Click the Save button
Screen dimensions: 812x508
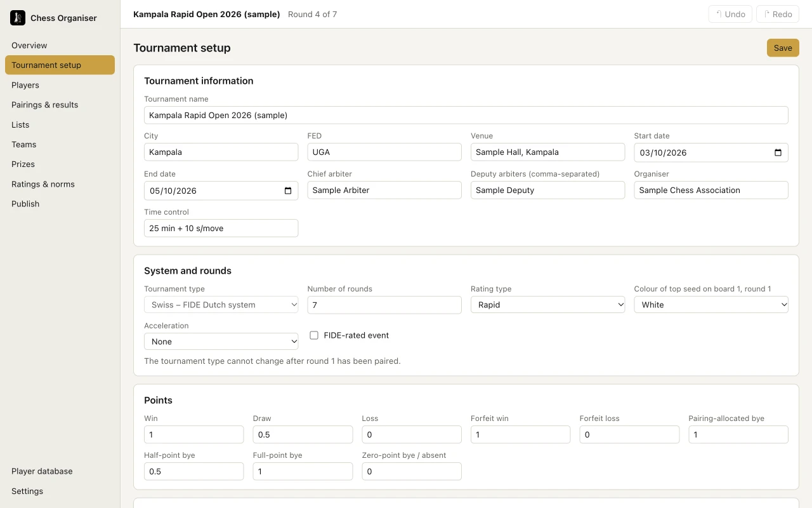coord(783,48)
